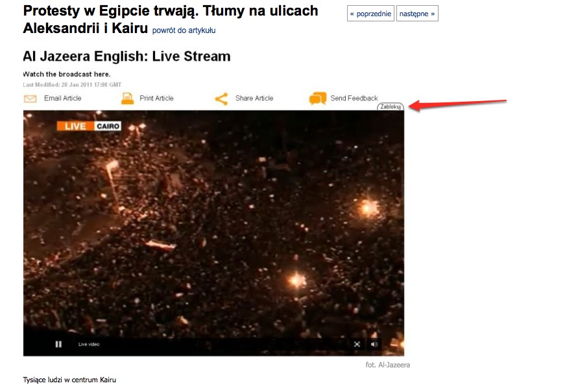Return to article via powrót do artykułu
This screenshot has height=392, width=578.
184,30
